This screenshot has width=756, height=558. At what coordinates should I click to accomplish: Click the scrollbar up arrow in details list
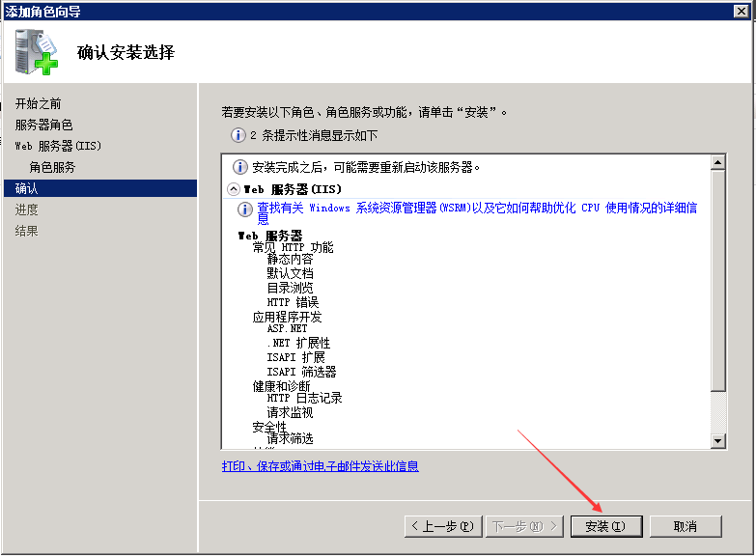pyautogui.click(x=717, y=161)
